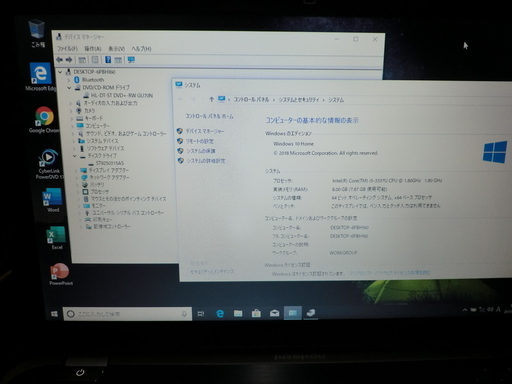Open Microsoft Edge desktop shortcut

coord(41,77)
